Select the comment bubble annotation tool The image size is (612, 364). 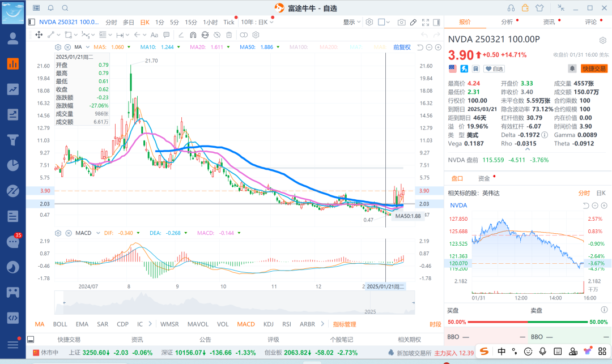(x=166, y=35)
